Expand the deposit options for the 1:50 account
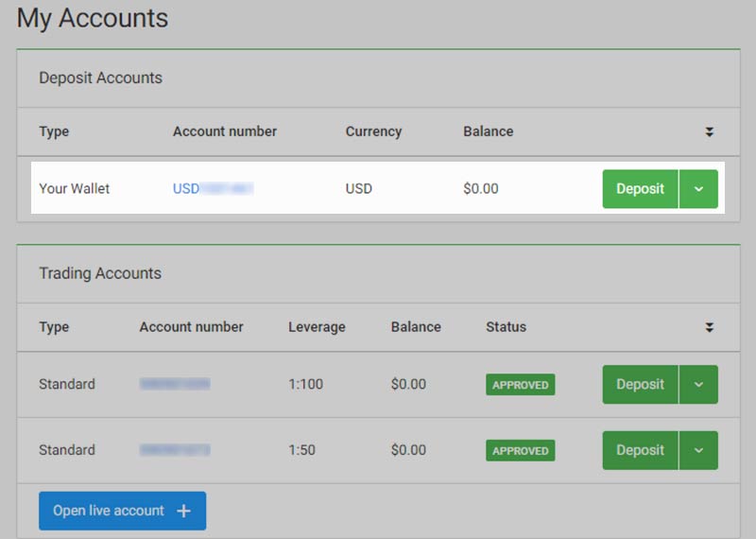The width and height of the screenshot is (756, 539). [x=698, y=451]
